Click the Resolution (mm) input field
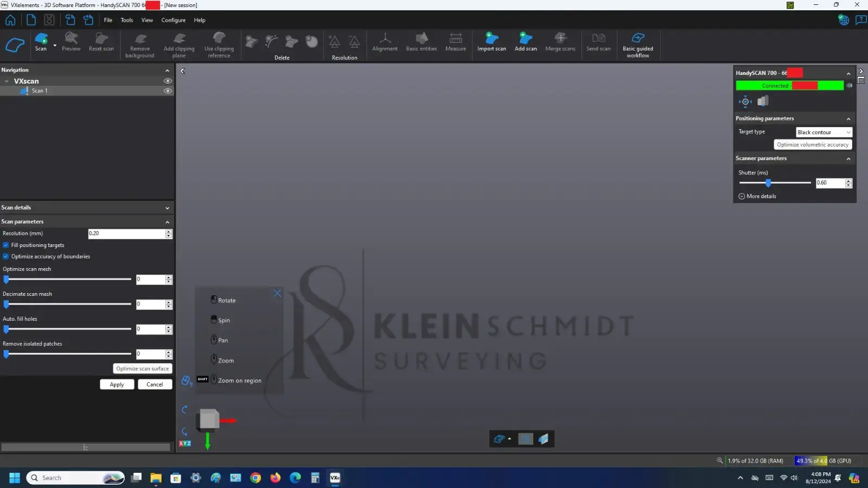Viewport: 868px width, 488px height. tap(126, 233)
